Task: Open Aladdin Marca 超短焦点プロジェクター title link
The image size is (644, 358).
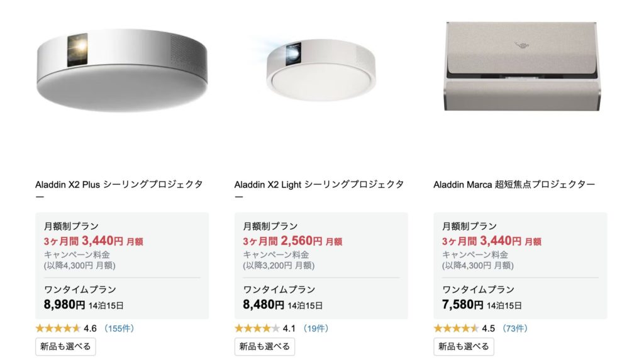Action: click(514, 185)
